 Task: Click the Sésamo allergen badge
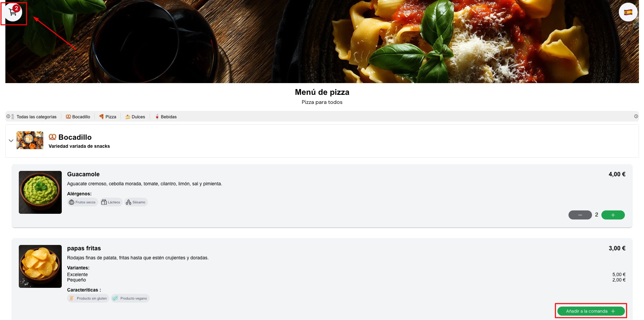(136, 202)
